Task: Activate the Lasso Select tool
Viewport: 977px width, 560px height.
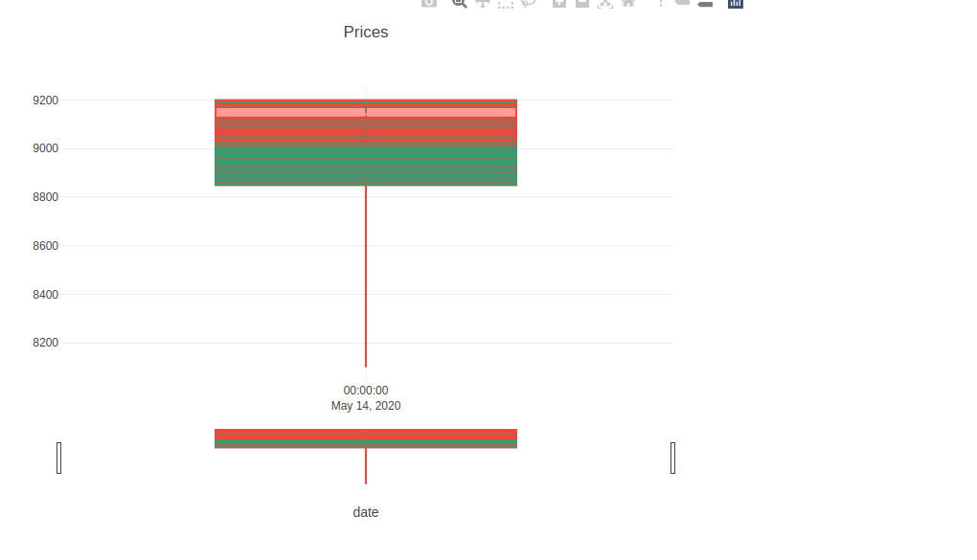Action: pos(530,4)
